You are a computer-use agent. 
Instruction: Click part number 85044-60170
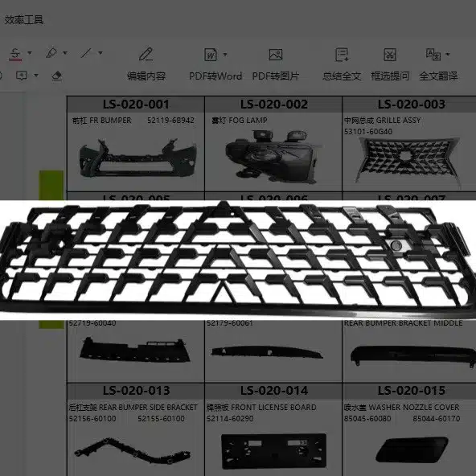pyautogui.click(x=437, y=419)
